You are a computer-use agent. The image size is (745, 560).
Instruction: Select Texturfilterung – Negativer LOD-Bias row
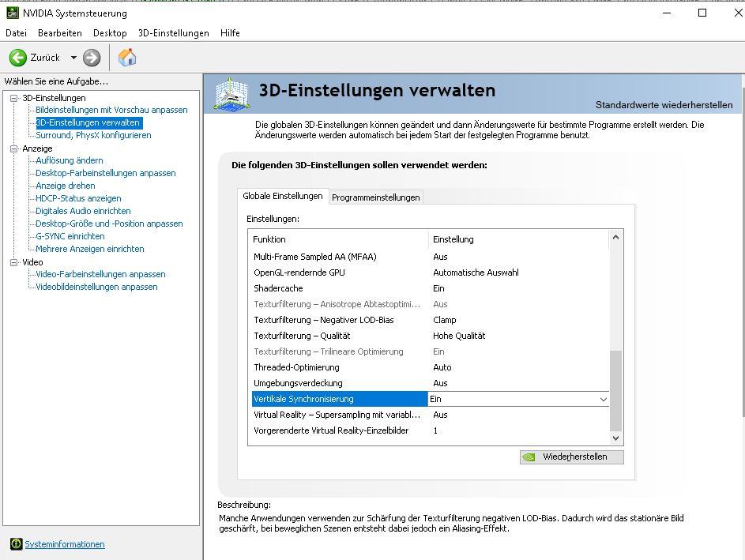430,320
